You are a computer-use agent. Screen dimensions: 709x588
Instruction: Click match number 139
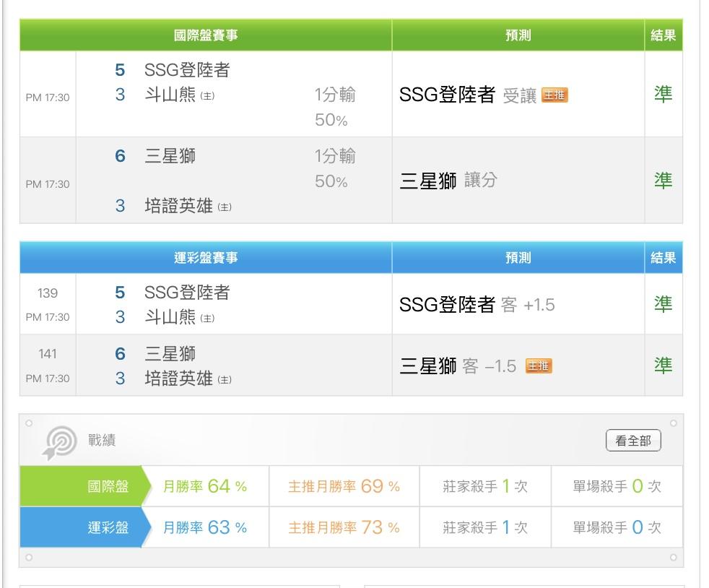(48, 293)
